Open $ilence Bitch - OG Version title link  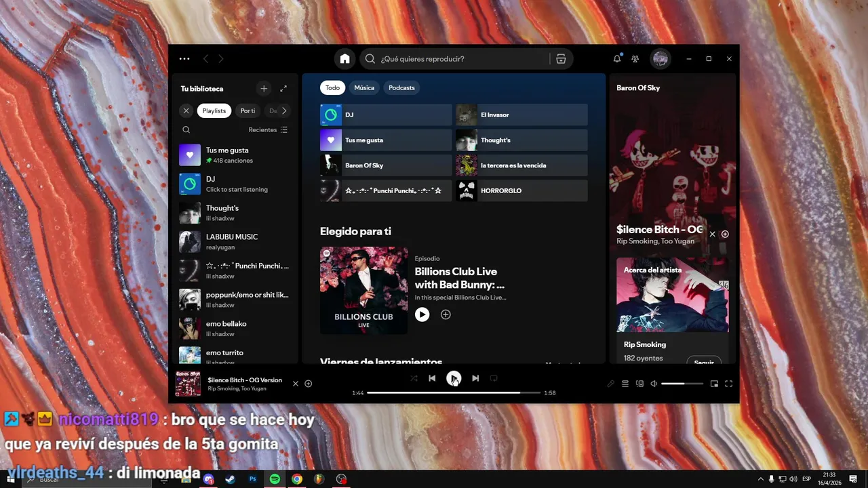coord(245,380)
